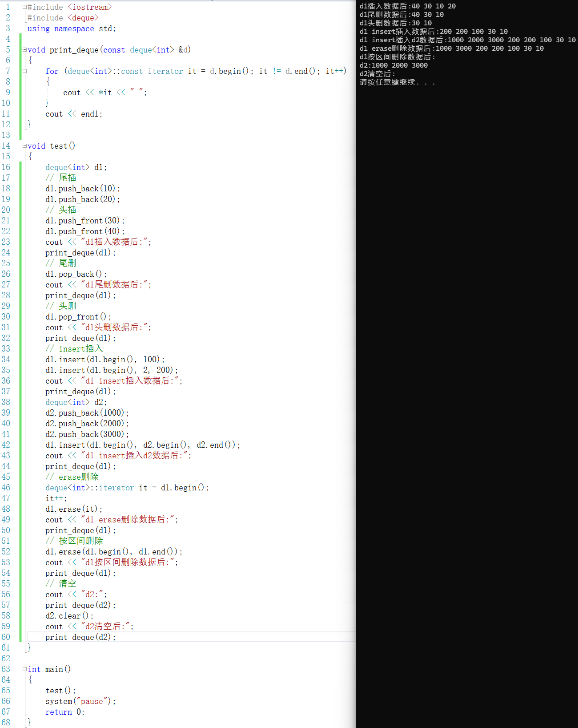
Task: Click console line starting 'd1 erase删除数据后'
Action: [x=452, y=49]
